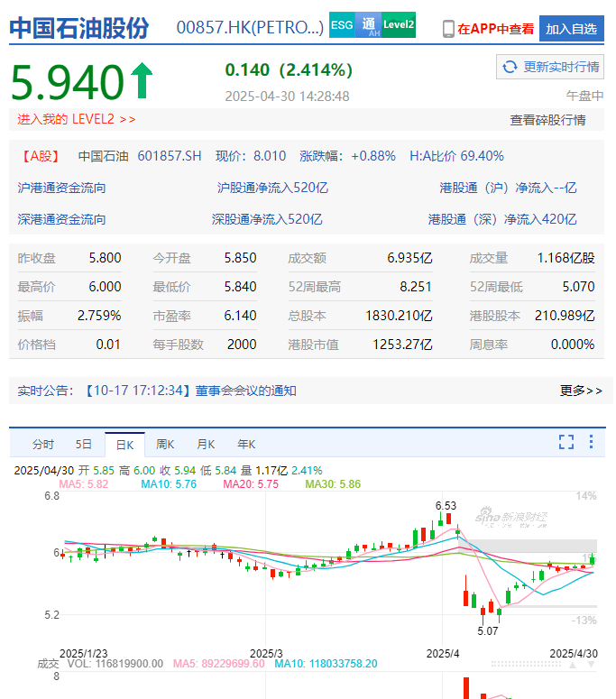Screen dimensions: 616x699
Task: Click the 总股本 value 1830.210亿
Action: point(399,316)
